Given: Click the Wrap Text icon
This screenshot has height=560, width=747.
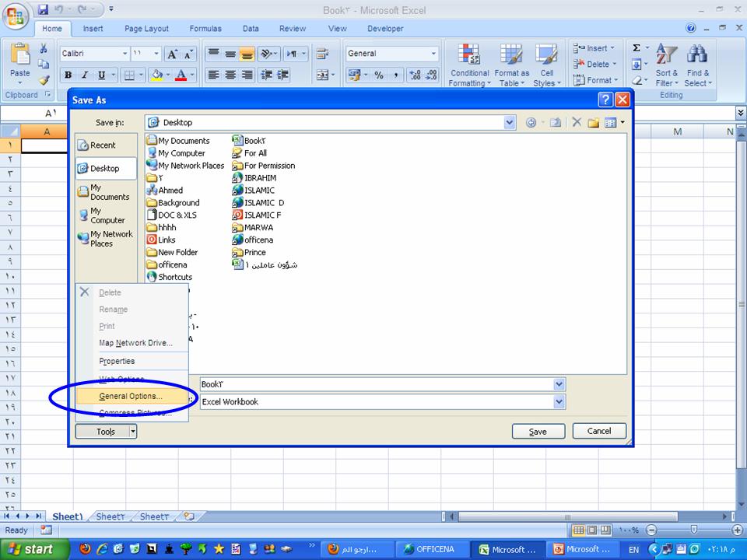Looking at the screenshot, I should click(322, 54).
